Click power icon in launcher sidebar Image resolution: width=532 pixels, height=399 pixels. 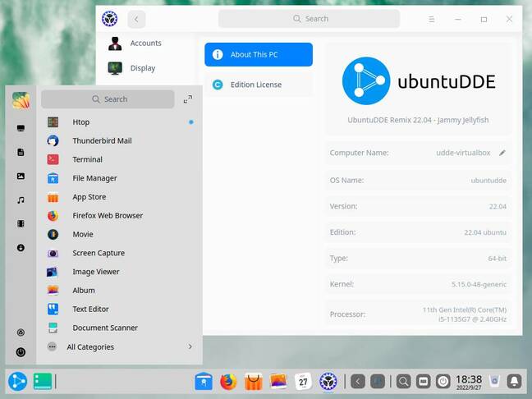coord(21,352)
